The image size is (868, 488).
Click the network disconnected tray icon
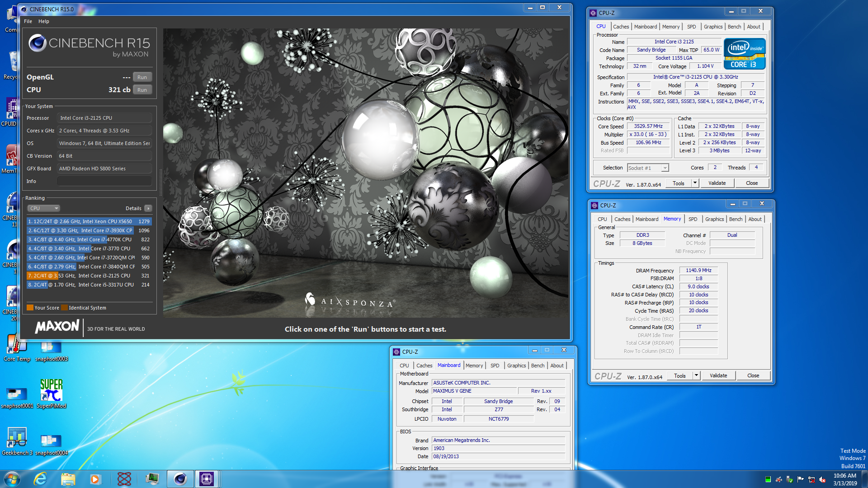coord(811,479)
